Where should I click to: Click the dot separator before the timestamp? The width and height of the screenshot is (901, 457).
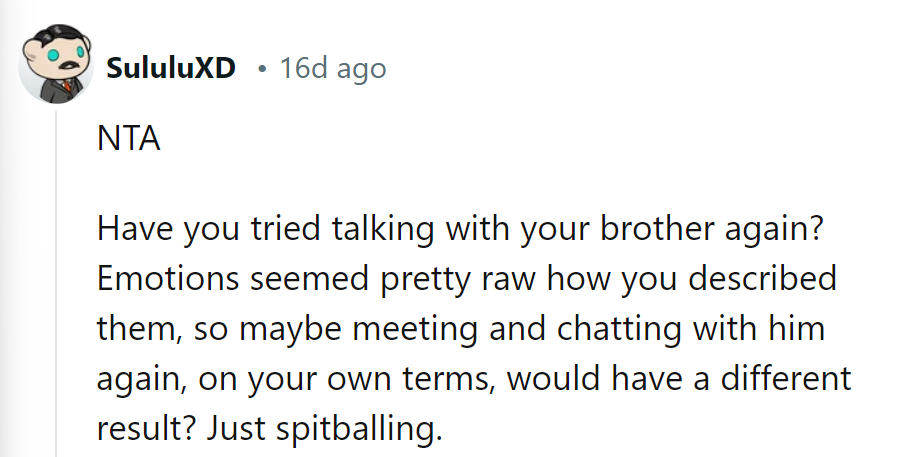(261, 70)
